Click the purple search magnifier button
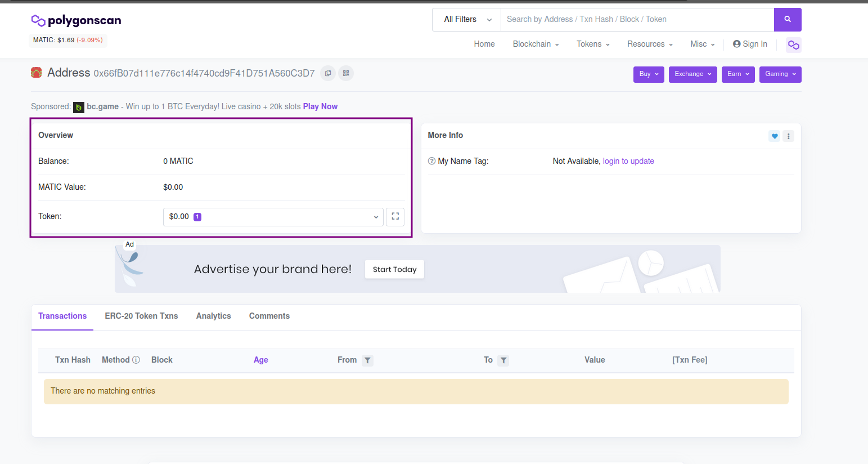The height and width of the screenshot is (464, 868). click(787, 20)
